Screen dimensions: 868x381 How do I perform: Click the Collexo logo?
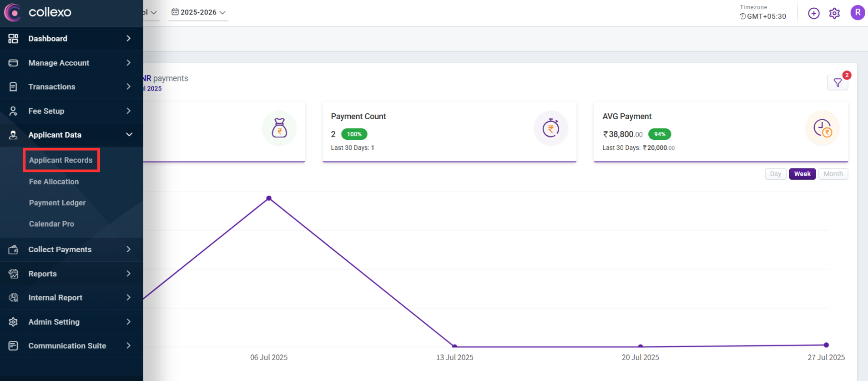38,12
